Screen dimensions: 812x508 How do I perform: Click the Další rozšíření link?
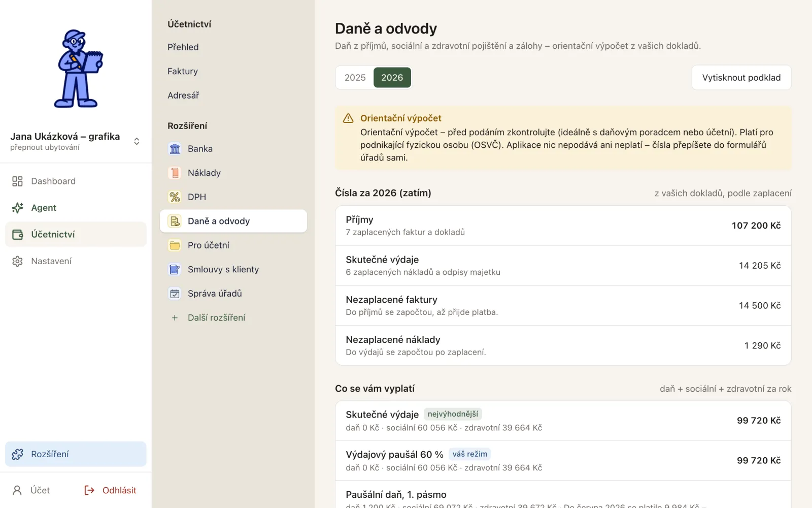[216, 317]
